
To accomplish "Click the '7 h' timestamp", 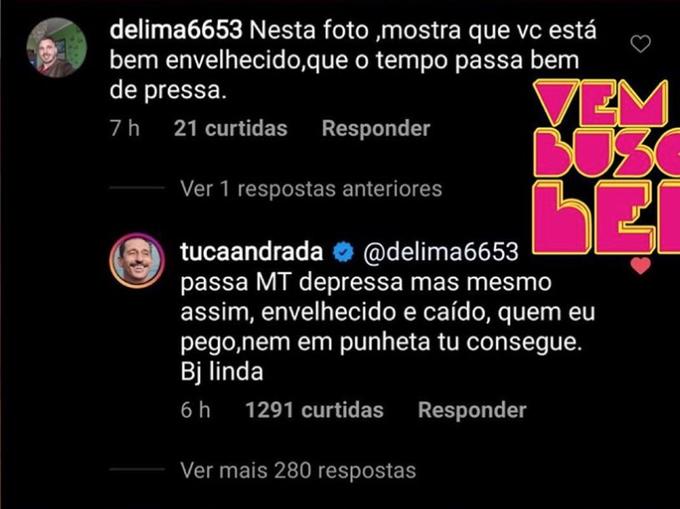I will click(125, 128).
